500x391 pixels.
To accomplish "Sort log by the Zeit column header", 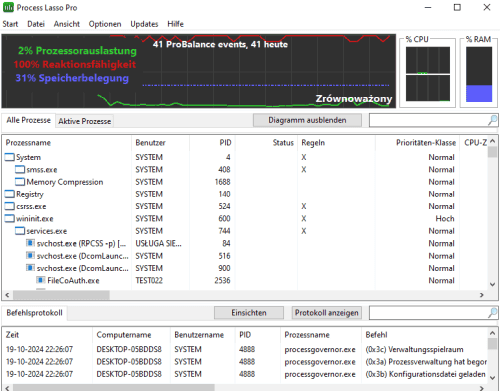I will point(47,335).
